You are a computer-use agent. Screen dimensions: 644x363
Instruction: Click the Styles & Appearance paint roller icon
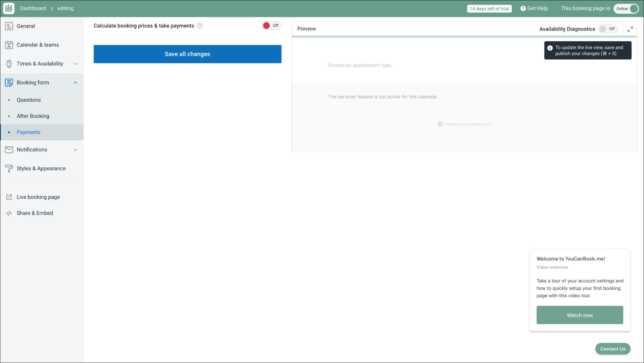[9, 168]
